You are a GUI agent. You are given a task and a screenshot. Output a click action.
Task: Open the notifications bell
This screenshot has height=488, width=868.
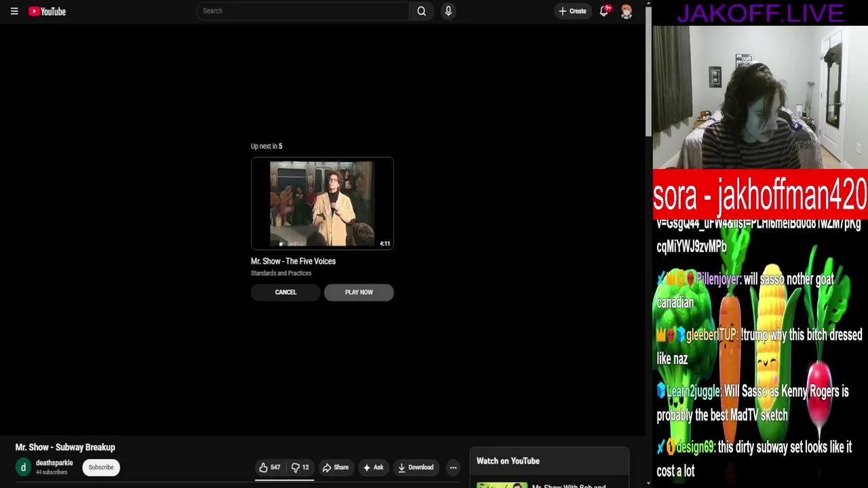(604, 11)
